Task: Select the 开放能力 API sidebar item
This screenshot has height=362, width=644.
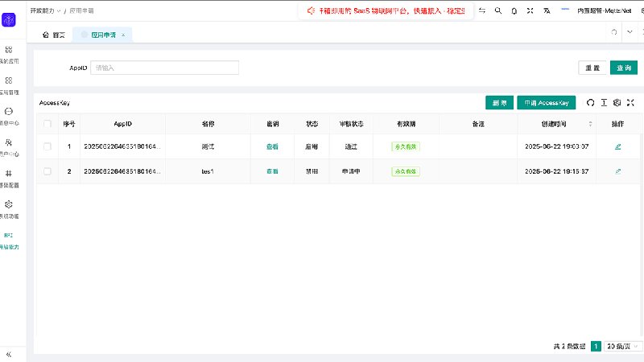Action: [9, 241]
